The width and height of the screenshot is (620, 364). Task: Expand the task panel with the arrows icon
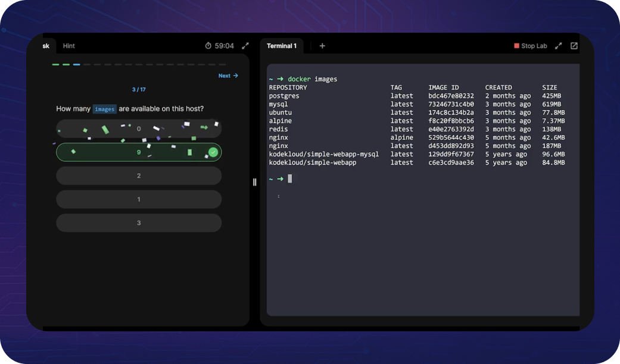pyautogui.click(x=245, y=46)
